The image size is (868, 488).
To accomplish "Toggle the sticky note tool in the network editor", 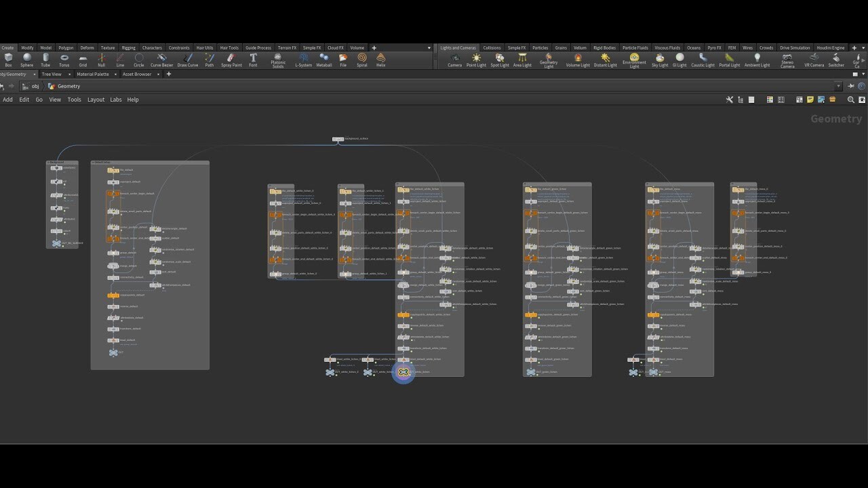I will tap(810, 100).
